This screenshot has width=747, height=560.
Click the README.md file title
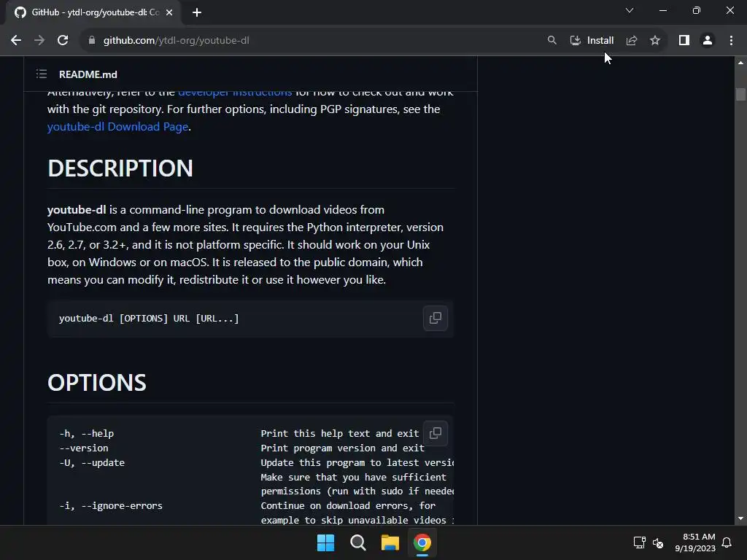click(88, 74)
